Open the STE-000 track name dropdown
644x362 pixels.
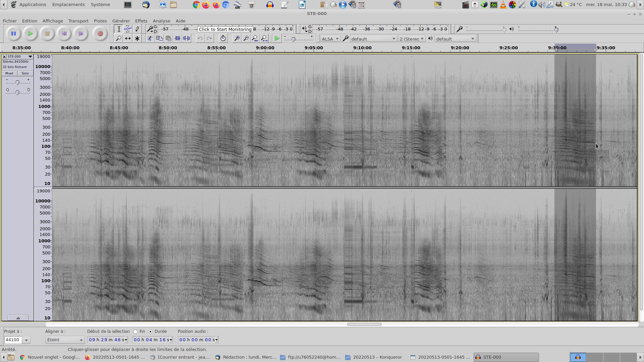[19, 57]
